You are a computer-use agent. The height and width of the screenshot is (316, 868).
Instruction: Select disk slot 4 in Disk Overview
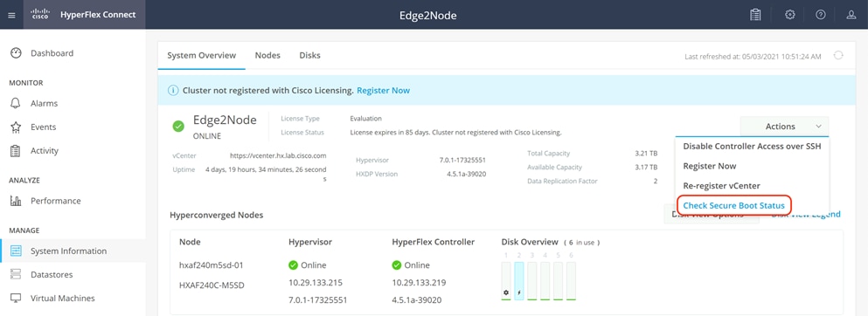545,281
